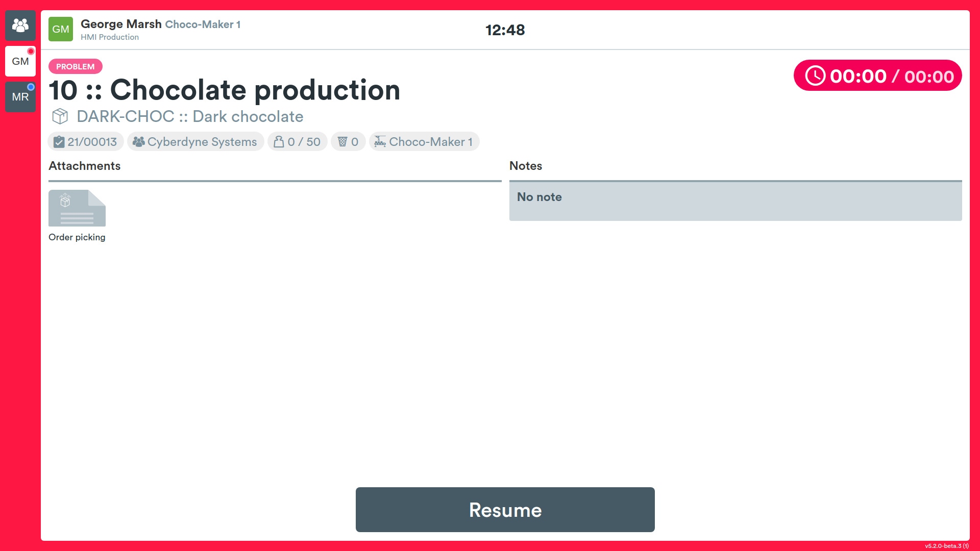The image size is (980, 551).
Task: Click the 12:48 clock in header
Action: pyautogui.click(x=505, y=30)
